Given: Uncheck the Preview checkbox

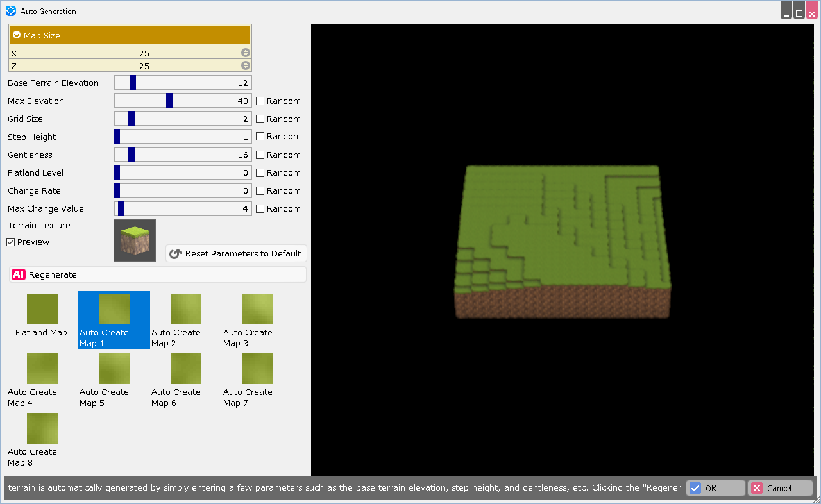Looking at the screenshot, I should pyautogui.click(x=11, y=242).
